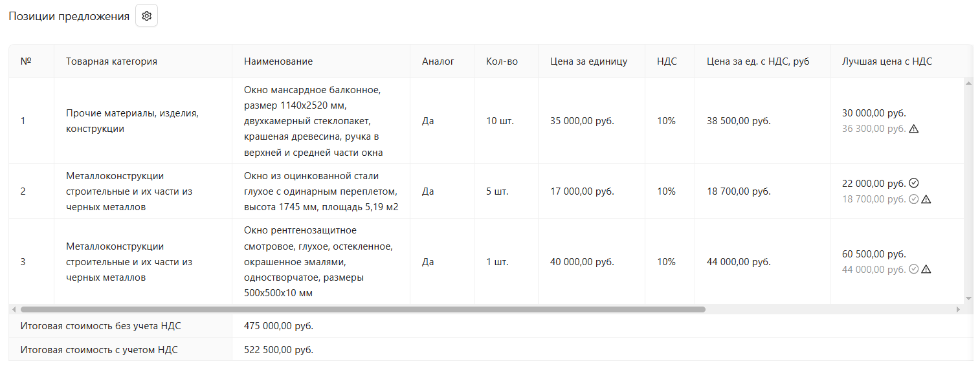
Task: Click the Лучшая цена с НДС column header
Action: 887,61
